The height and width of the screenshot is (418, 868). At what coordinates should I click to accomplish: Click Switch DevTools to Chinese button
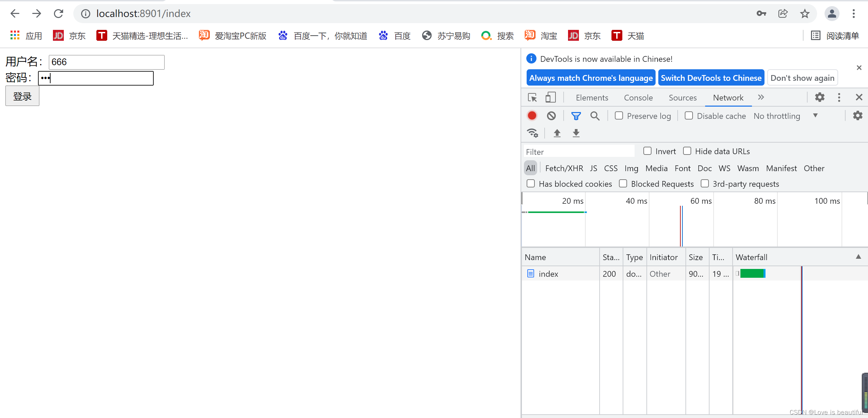tap(711, 78)
